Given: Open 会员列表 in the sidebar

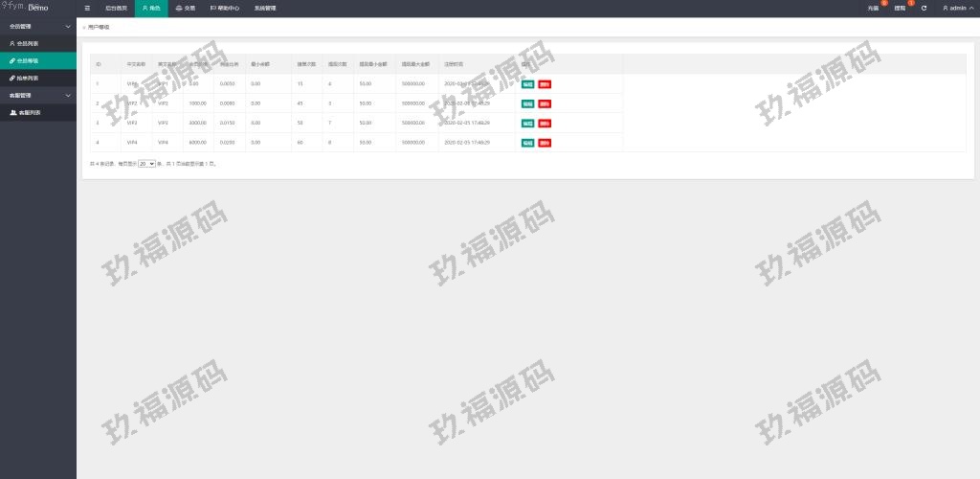Looking at the screenshot, I should (27, 43).
